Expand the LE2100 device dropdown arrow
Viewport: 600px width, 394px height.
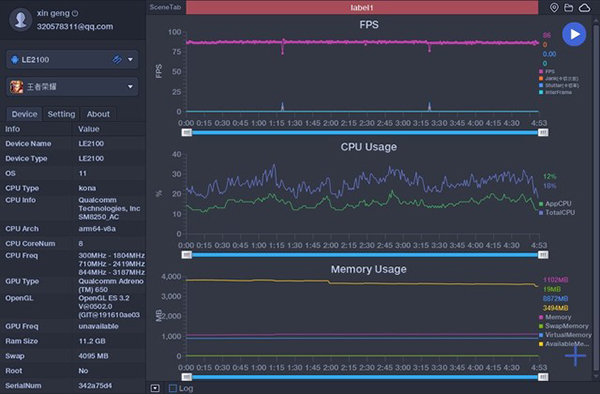[x=130, y=59]
